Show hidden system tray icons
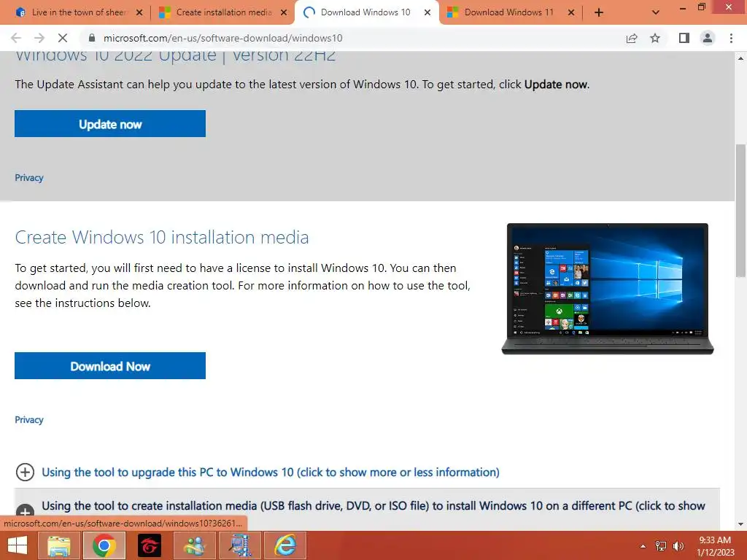This screenshot has width=747, height=560. (643, 546)
